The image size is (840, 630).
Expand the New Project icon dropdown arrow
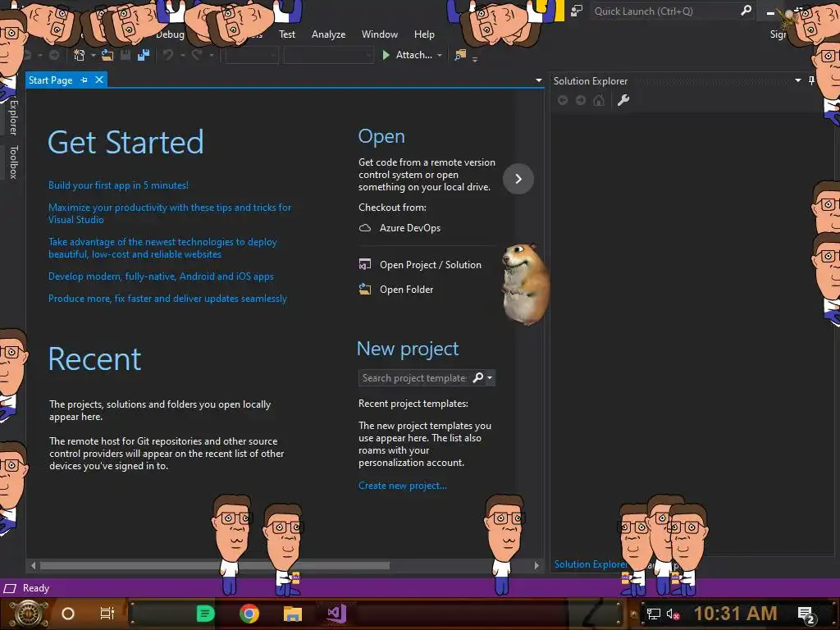pyautogui.click(x=94, y=55)
